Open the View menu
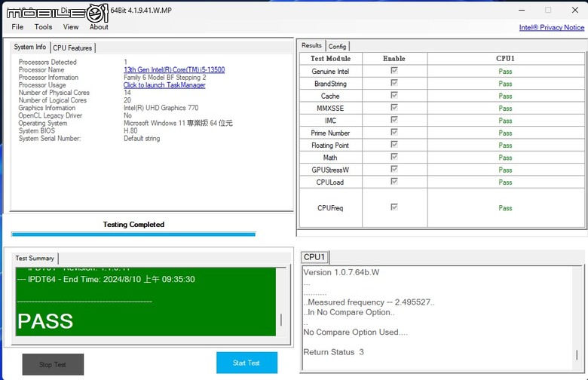 coord(71,27)
